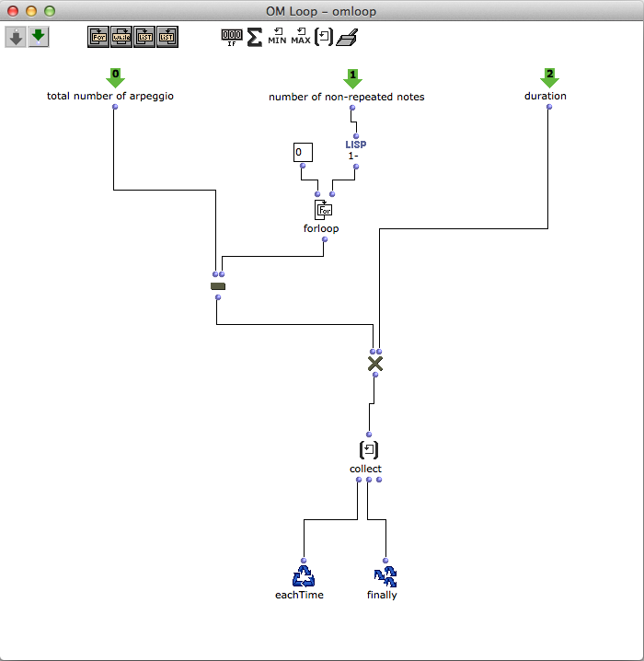Select the Sigma sum accumulator icon
The image size is (644, 661).
pos(255,37)
